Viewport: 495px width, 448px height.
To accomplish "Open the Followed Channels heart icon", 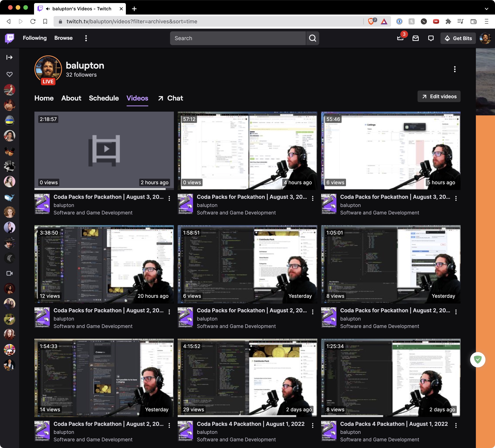I will point(9,74).
